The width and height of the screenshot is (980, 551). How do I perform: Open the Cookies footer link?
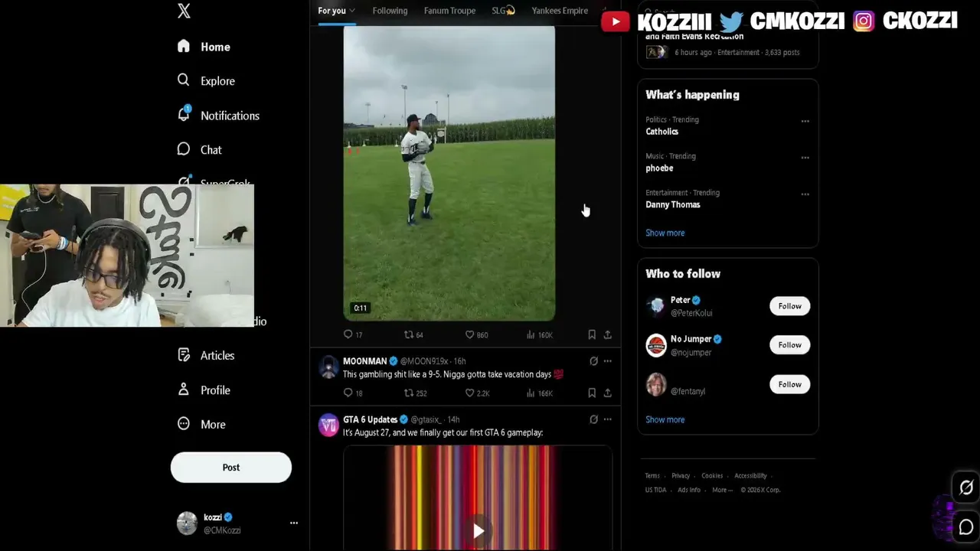(x=712, y=476)
